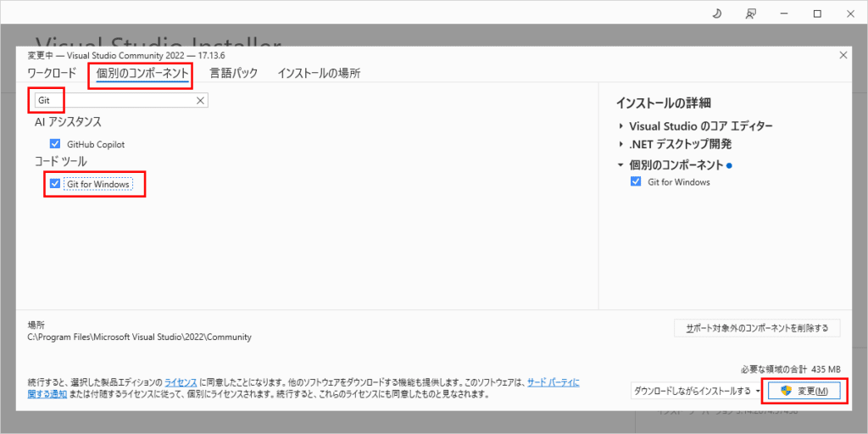Maximize the Visual Studio Installer window
Screen dimensions: 868x434
pos(817,14)
